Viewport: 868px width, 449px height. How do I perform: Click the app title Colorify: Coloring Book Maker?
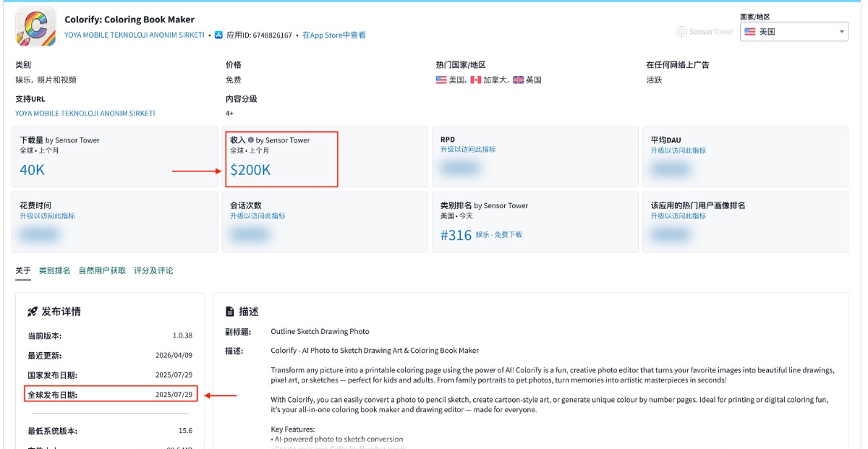pyautogui.click(x=129, y=20)
